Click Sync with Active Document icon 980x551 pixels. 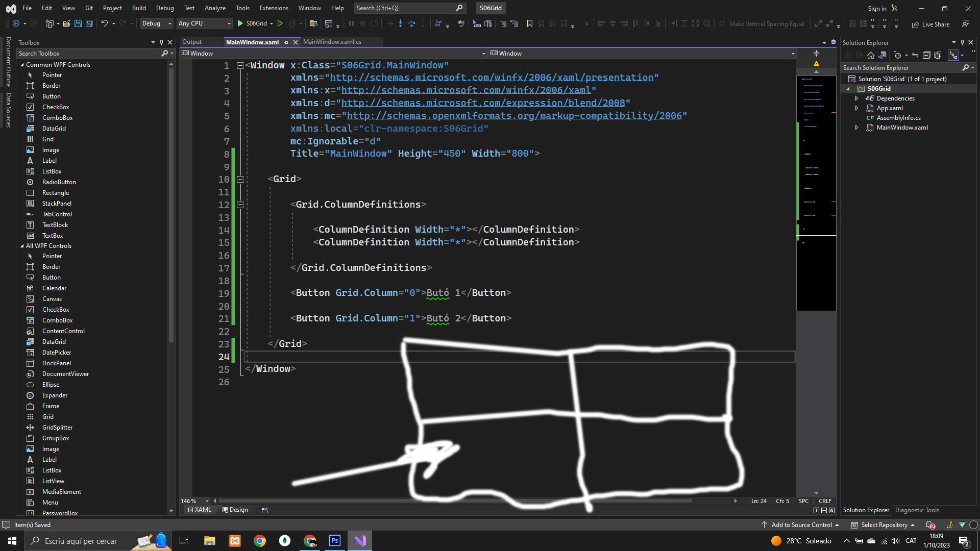pos(915,55)
